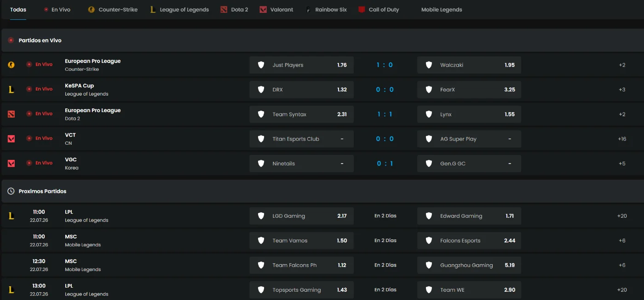Click 1 : 0 live score
Screen dimensions: 644x300
coord(385,65)
